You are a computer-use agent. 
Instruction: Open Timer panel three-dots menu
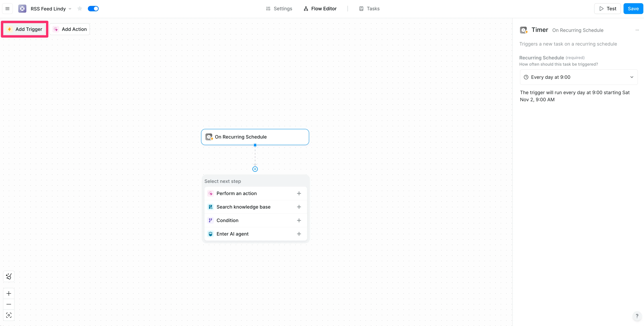click(637, 30)
